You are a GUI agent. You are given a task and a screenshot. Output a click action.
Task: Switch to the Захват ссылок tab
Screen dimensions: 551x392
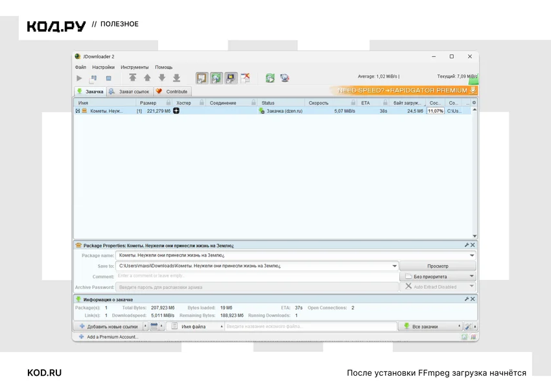coord(130,91)
